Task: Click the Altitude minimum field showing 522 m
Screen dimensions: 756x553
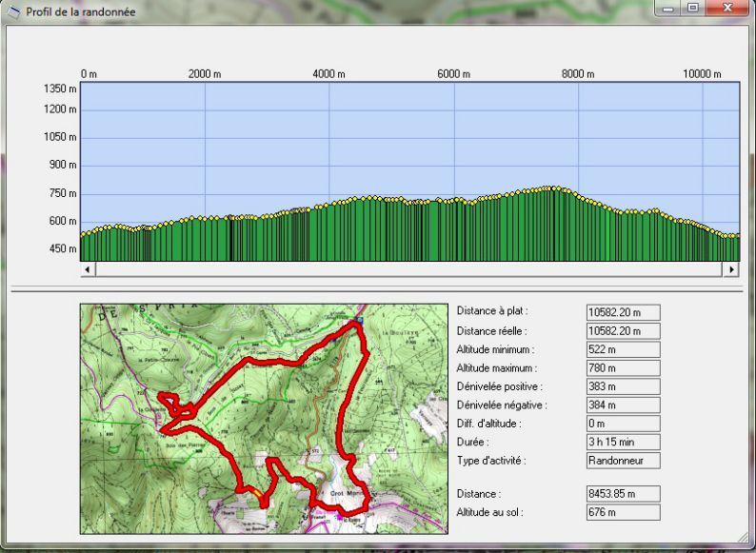Action: [623, 349]
